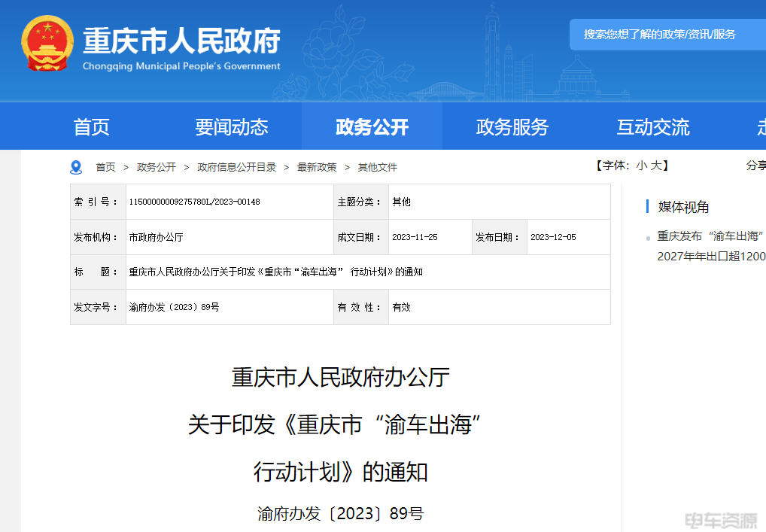Viewport: 766px width, 532px height.
Task: Open the 首页 navigation tab
Action: tap(91, 127)
